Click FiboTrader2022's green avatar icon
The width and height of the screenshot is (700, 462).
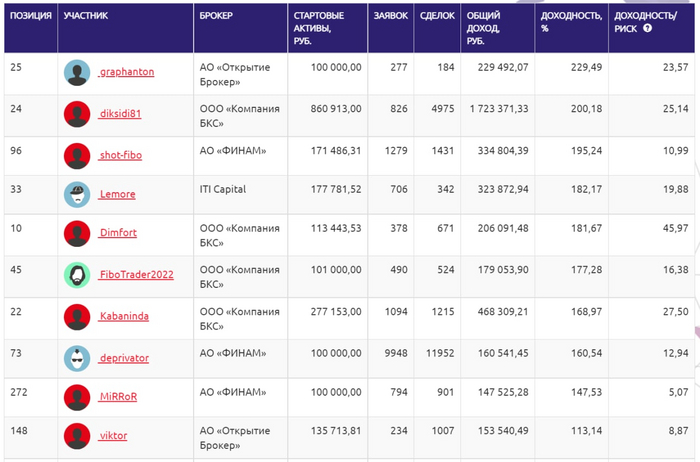click(77, 275)
